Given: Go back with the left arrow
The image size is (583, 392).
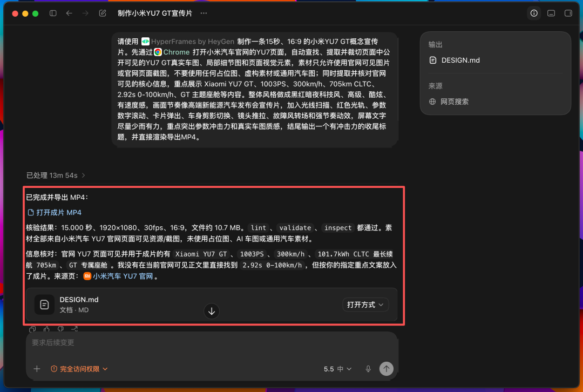Looking at the screenshot, I should point(69,13).
